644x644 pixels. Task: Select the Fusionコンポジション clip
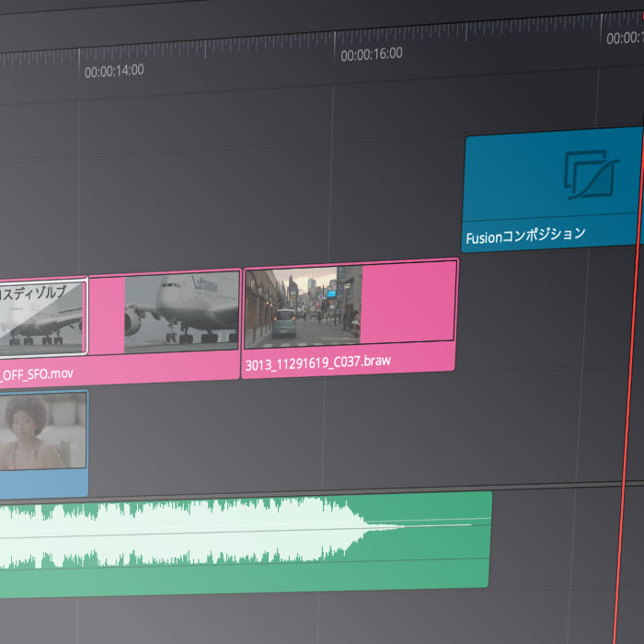pos(551,190)
